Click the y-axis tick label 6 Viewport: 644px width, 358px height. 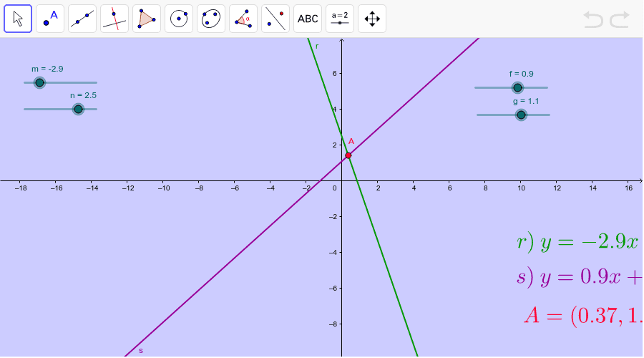[335, 74]
